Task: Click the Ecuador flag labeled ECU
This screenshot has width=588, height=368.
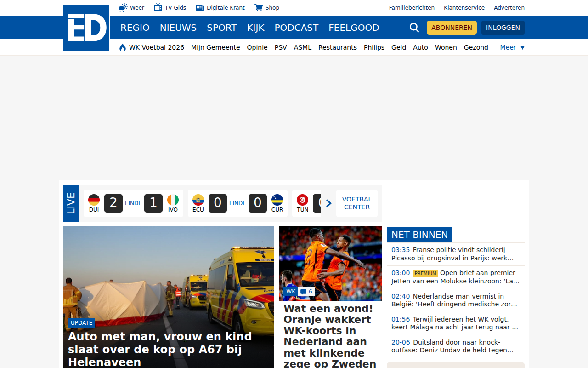Action: click(x=198, y=200)
